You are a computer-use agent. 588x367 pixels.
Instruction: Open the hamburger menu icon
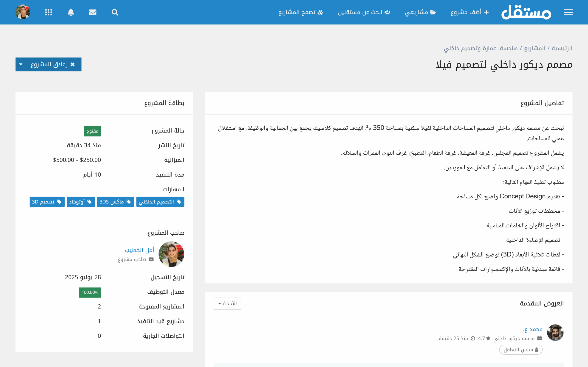point(568,12)
